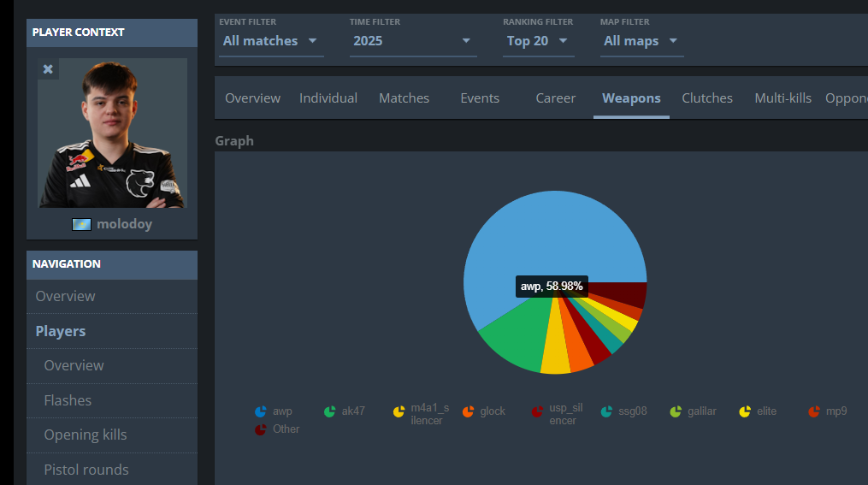Switch to the Clutches tab
This screenshot has height=485, width=868.
[707, 98]
